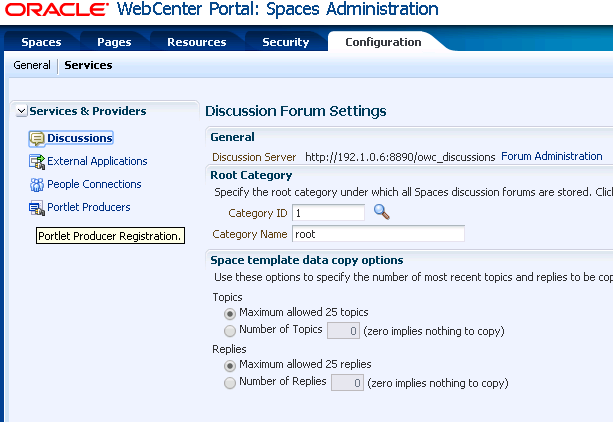Click the Topics label
Viewport: 613px width, 422px height.
pos(228,297)
